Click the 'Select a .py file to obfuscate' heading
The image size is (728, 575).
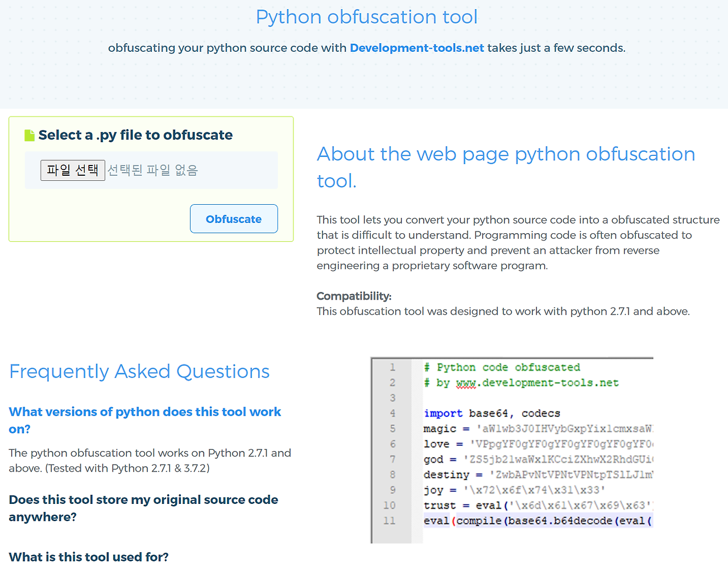[x=135, y=135]
